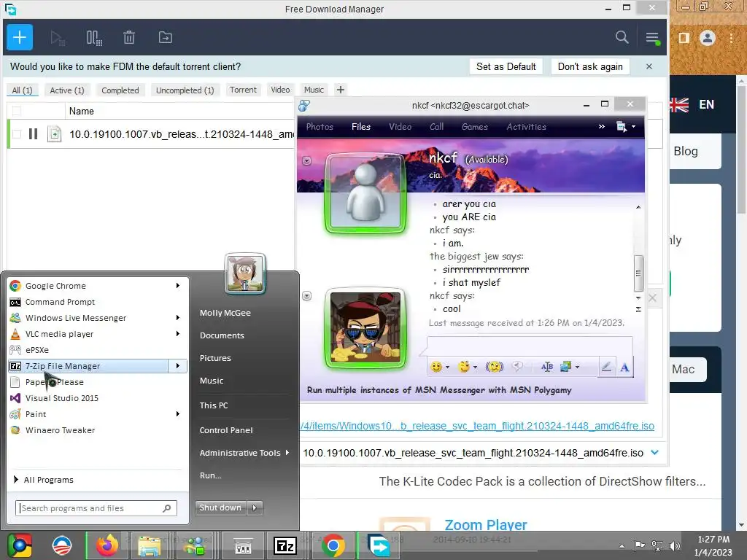Image resolution: width=747 pixels, height=560 pixels.
Task: Click the move to folder icon
Action: pyautogui.click(x=166, y=38)
